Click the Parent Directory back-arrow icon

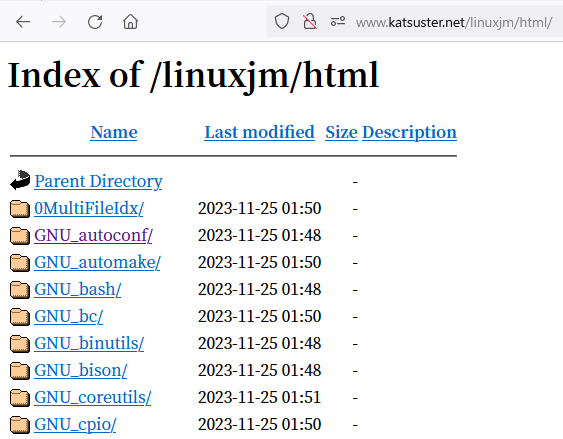point(20,180)
